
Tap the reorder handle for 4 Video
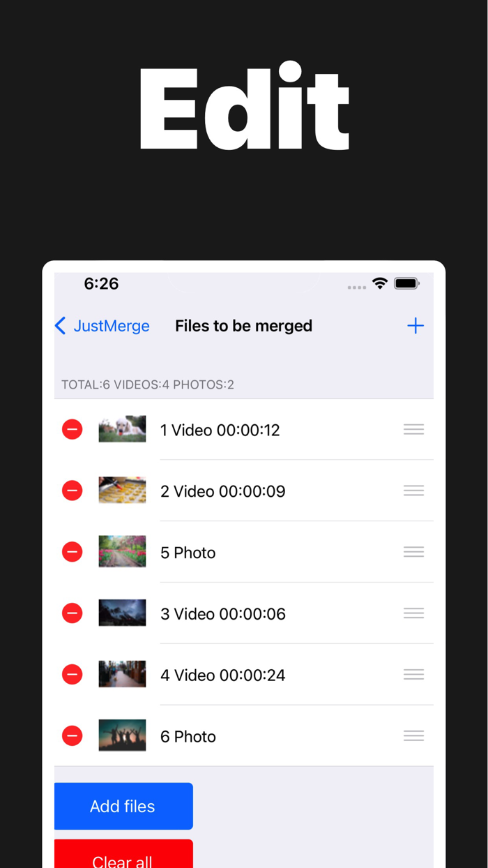(x=413, y=675)
